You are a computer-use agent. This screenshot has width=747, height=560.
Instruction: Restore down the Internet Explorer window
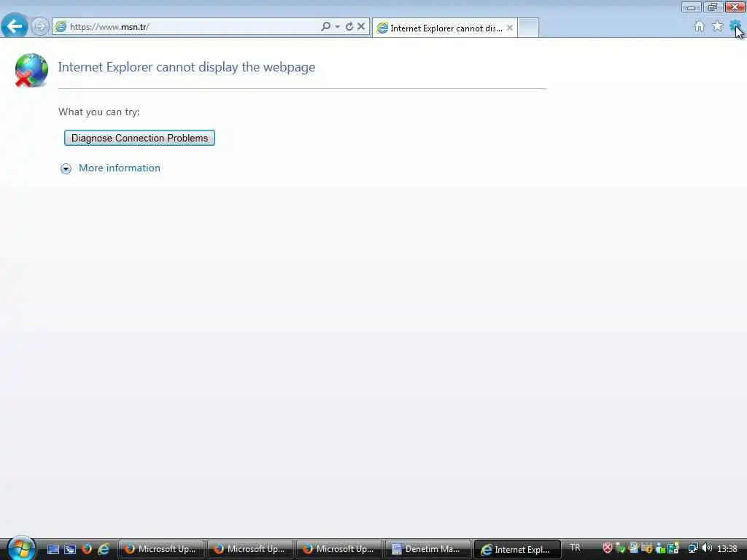(x=713, y=7)
